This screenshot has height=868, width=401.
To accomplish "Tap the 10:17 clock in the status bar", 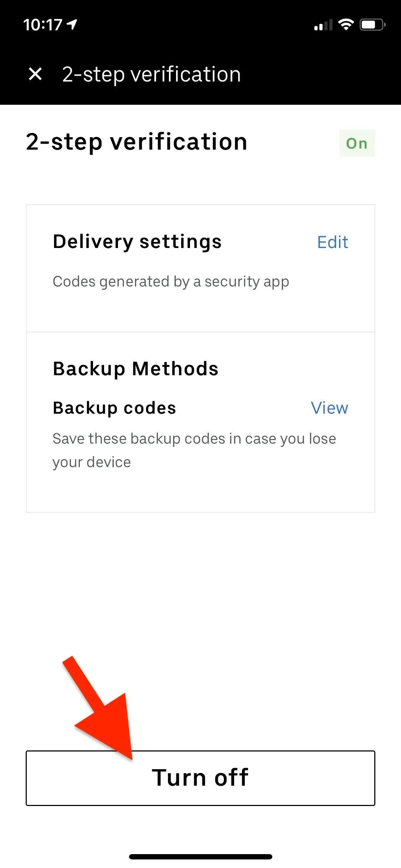I will coord(42,25).
